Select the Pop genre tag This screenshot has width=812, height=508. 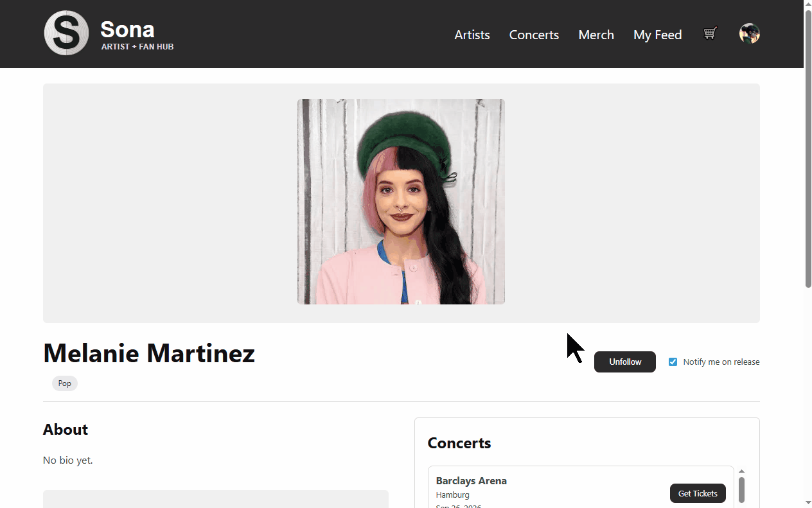coord(65,383)
